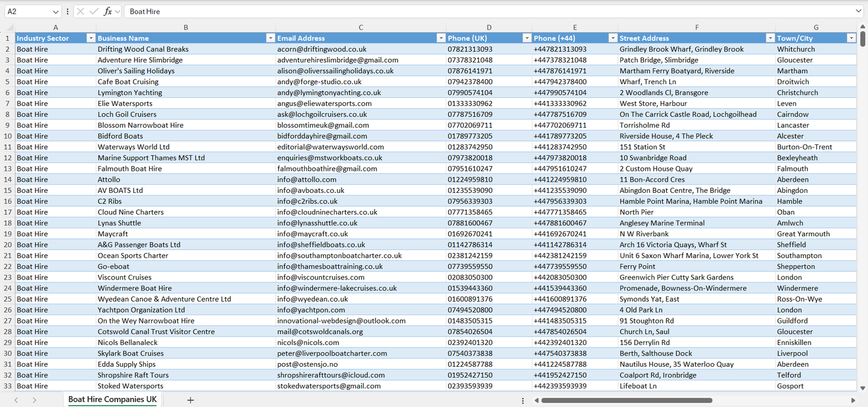
Task: Click the Cloud Nine Charters cell
Action: [x=186, y=212]
